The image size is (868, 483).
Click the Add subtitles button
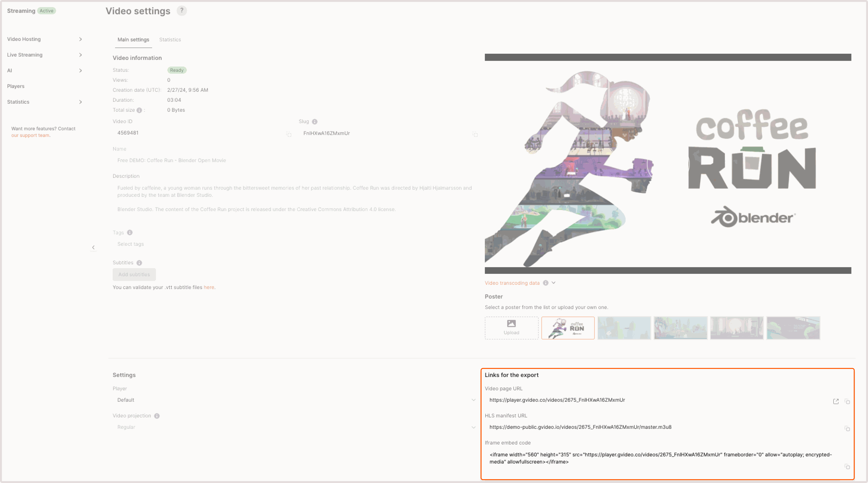(x=134, y=274)
